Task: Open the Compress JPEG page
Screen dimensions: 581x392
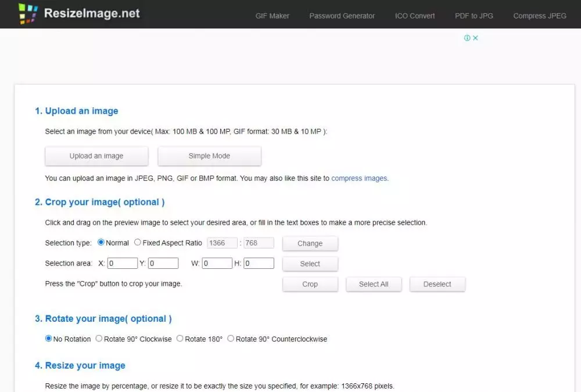Action: pos(539,16)
